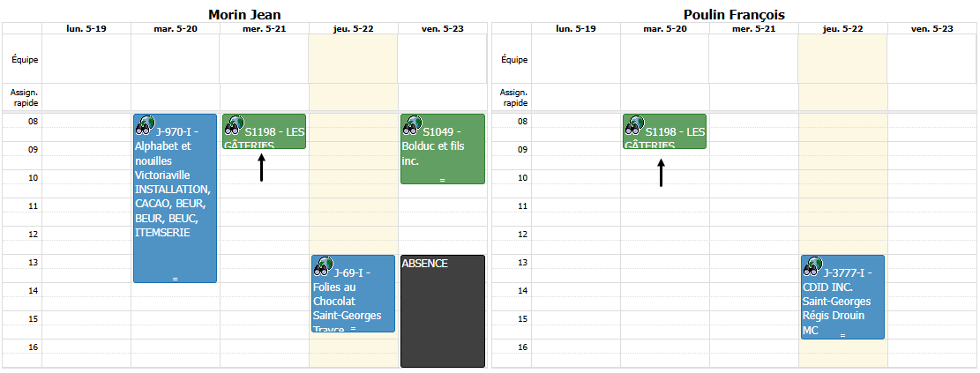Viewport: 980px width, 373px height.
Task: Click binoculars icon on J-3777-I CDID event
Action: [813, 266]
